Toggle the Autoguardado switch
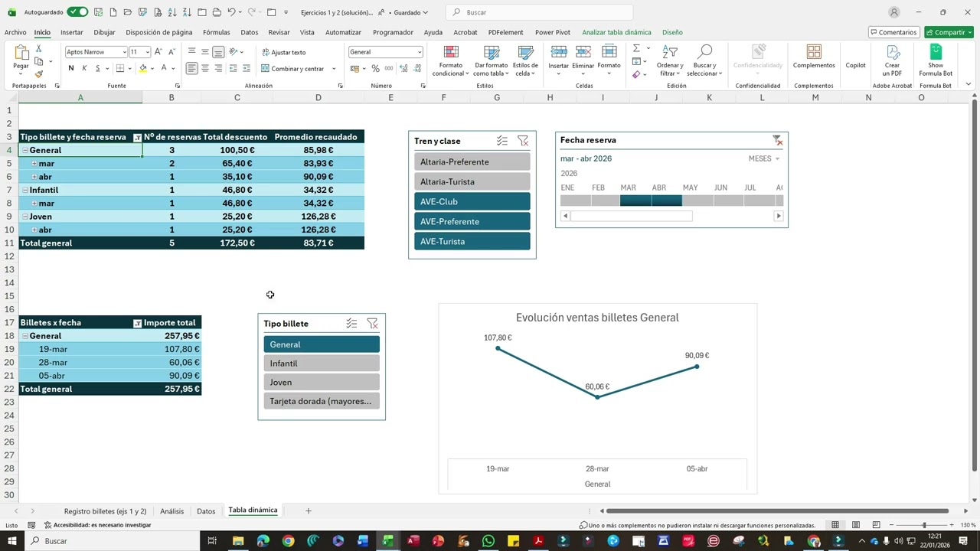 (x=77, y=12)
